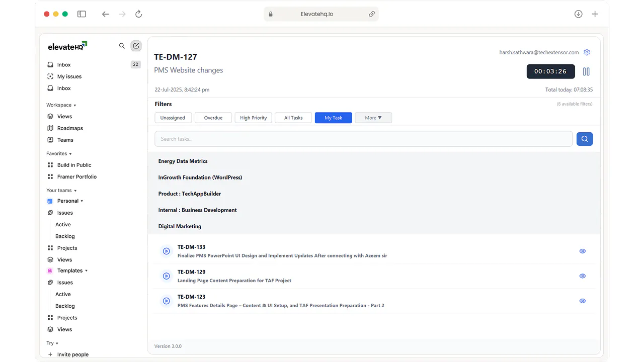Click the search magnifier icon in the sidebar
The image size is (644, 362).
point(122,46)
